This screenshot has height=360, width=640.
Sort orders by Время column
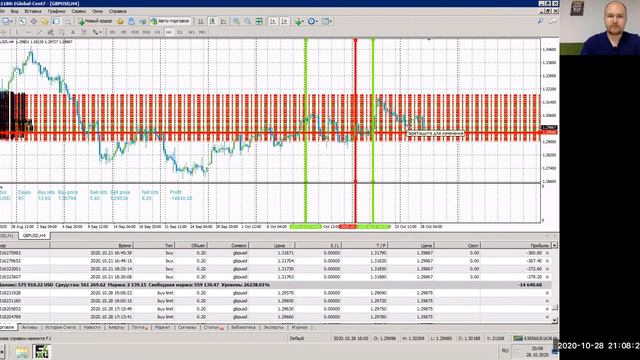pos(92,245)
